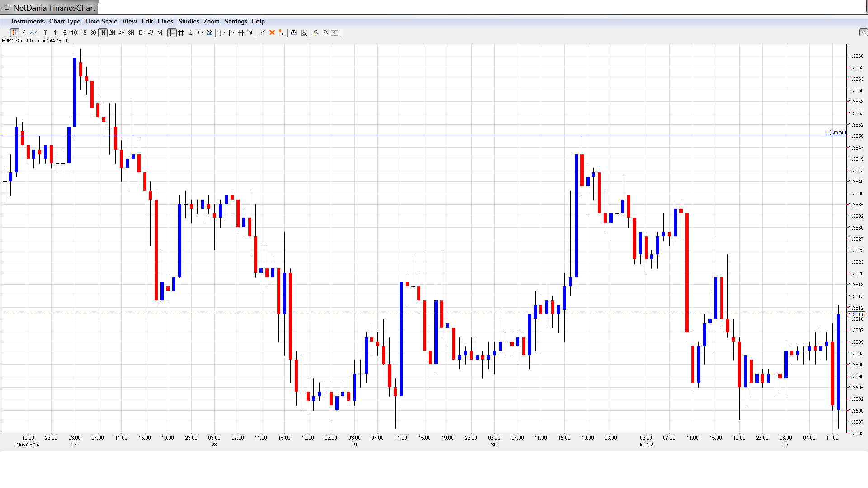Switch to daily (D) time scale
The width and height of the screenshot is (868, 488).
tap(141, 33)
